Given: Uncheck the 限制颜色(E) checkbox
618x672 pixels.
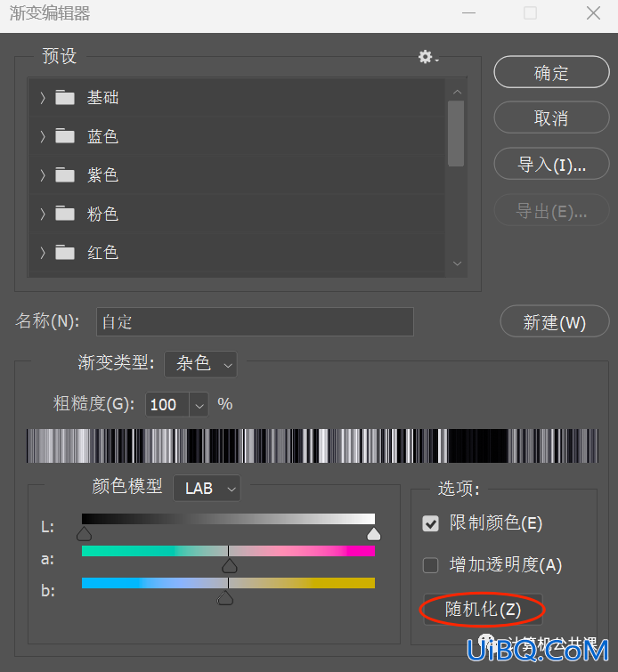Looking at the screenshot, I should coord(430,523).
